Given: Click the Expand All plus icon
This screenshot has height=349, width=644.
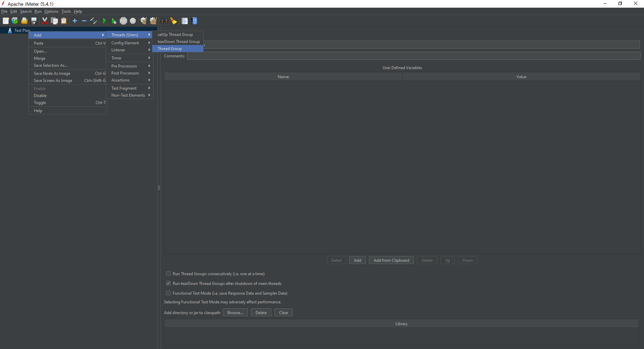Looking at the screenshot, I should [74, 21].
